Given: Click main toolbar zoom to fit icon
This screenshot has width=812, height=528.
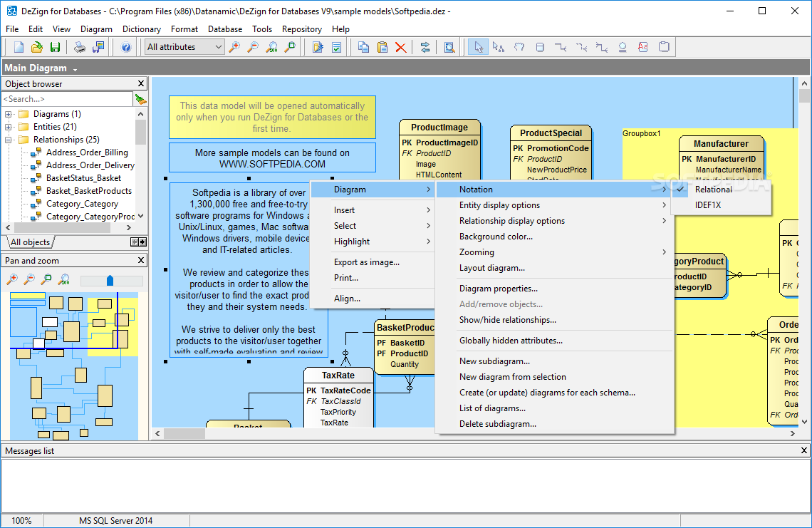Looking at the screenshot, I should coord(291,47).
